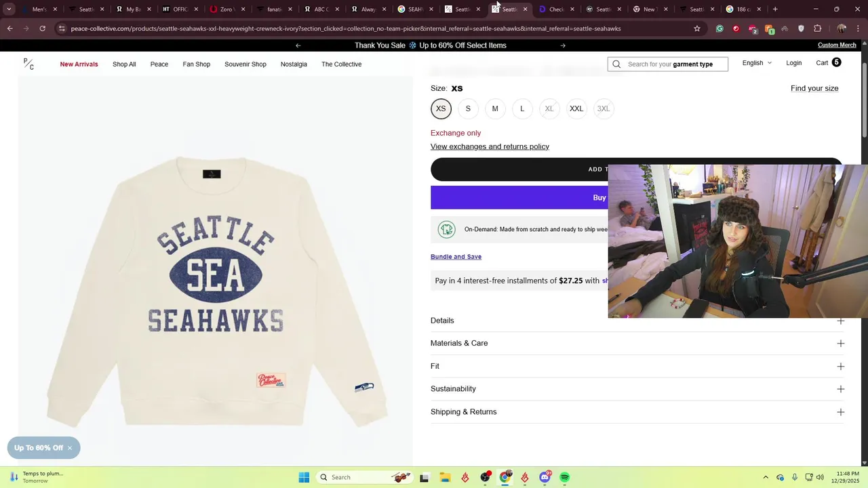Switch to the 186 browser tab
This screenshot has height=488, width=868.
[x=743, y=9]
